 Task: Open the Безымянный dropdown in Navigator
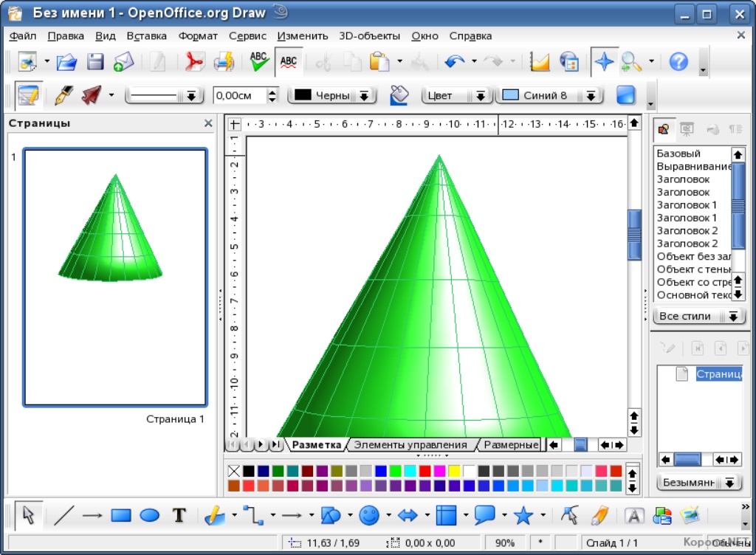[730, 482]
